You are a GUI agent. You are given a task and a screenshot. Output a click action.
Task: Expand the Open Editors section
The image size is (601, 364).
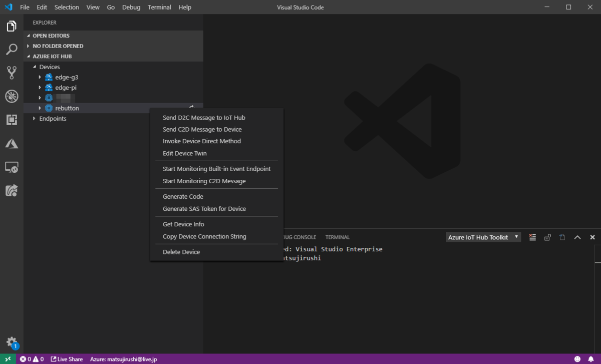click(x=28, y=36)
